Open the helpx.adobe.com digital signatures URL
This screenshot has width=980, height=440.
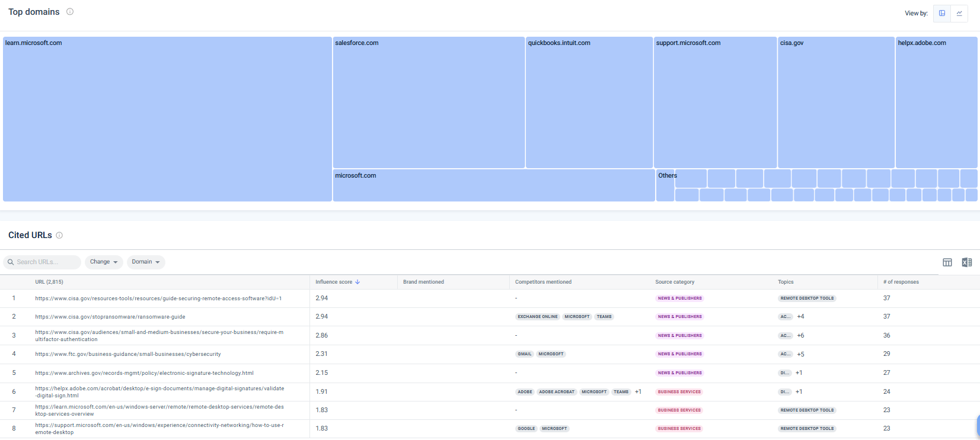click(159, 392)
